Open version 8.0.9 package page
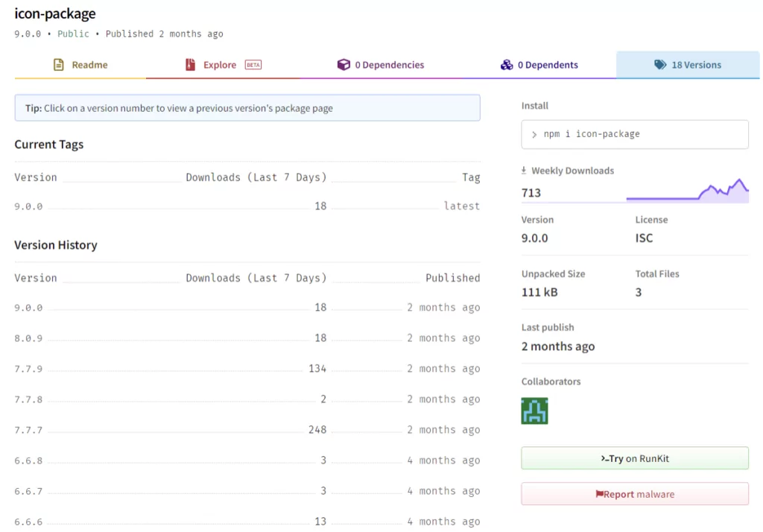Image resolution: width=763 pixels, height=532 pixels. (28, 338)
